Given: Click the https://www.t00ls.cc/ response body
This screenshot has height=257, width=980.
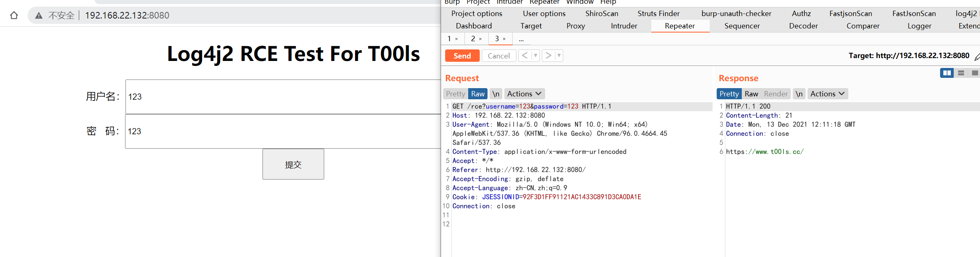Looking at the screenshot, I should click(765, 152).
